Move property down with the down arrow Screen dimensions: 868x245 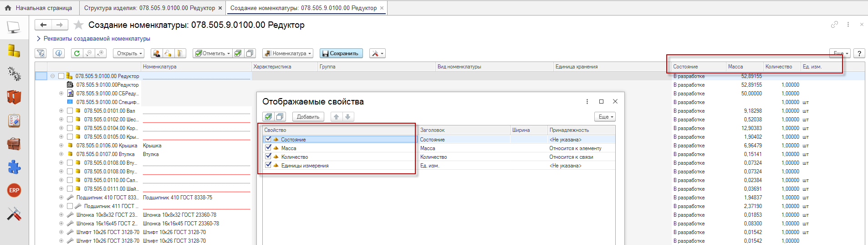click(348, 117)
